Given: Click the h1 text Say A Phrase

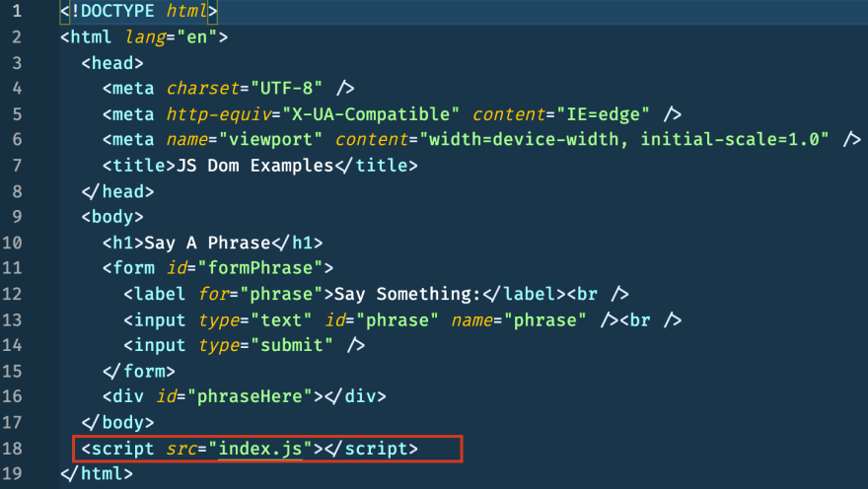Looking at the screenshot, I should pos(207,243).
